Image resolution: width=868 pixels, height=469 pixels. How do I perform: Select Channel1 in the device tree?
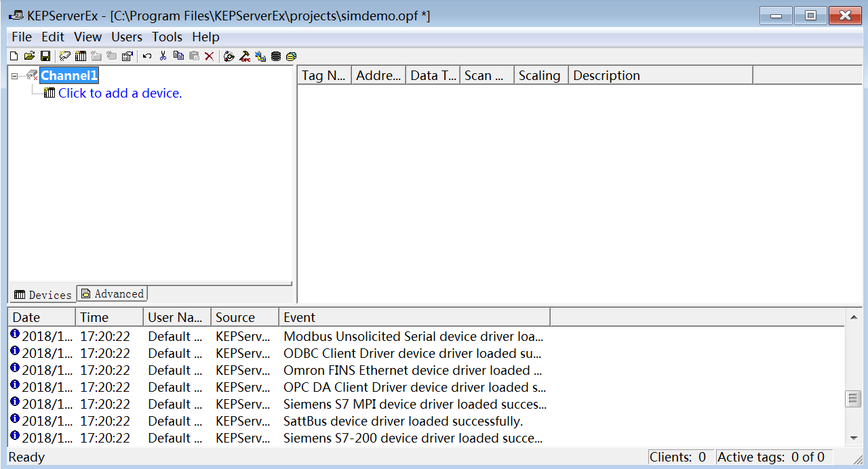click(x=69, y=75)
